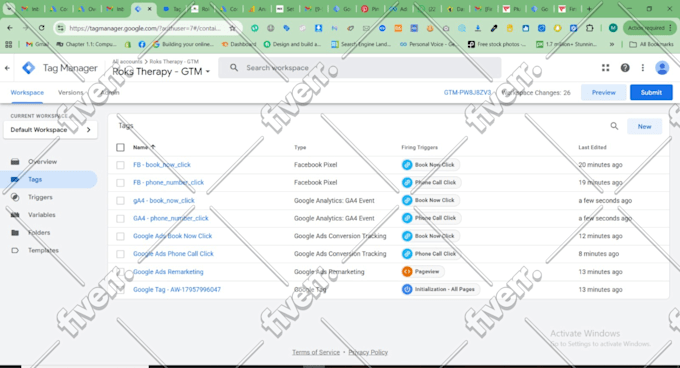Search tags using the magnifier icon
The width and height of the screenshot is (680, 368).
(614, 126)
